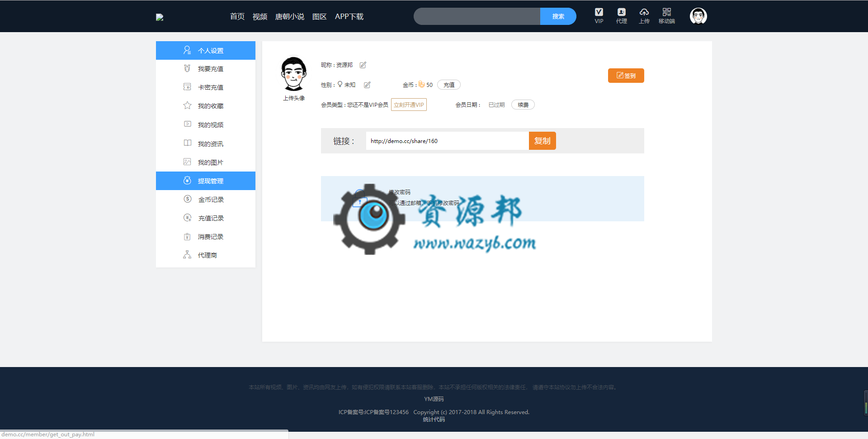Click the 个人设置 person icon
Image resolution: width=868 pixels, height=439 pixels.
point(187,50)
